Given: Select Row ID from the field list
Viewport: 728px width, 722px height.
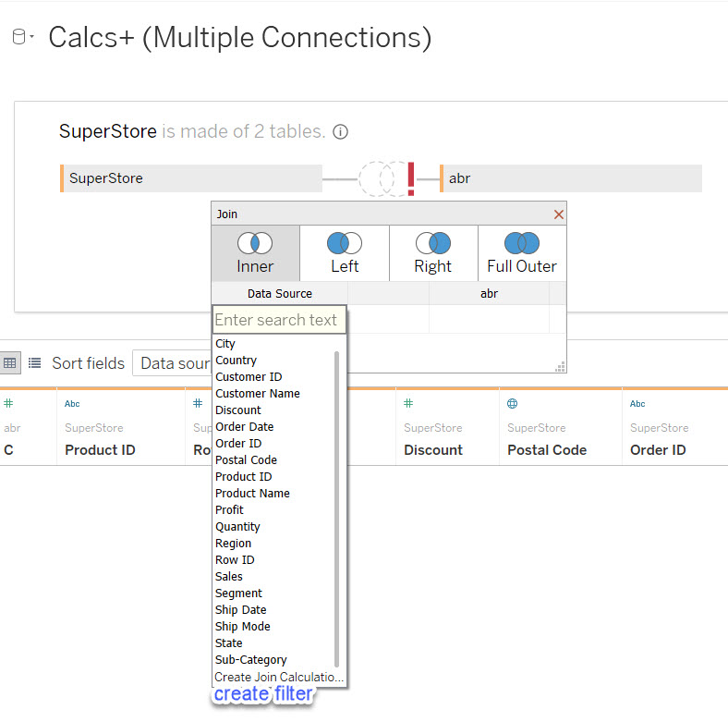Looking at the screenshot, I should [235, 560].
